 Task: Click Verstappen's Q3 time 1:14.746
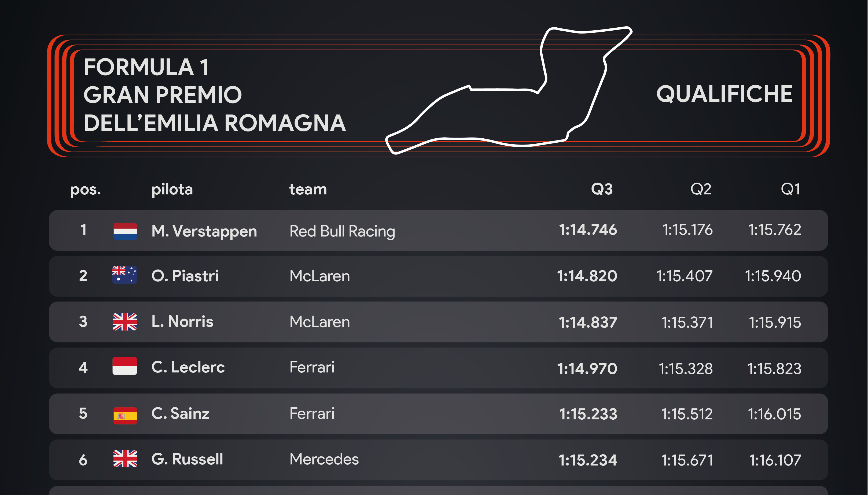point(588,230)
